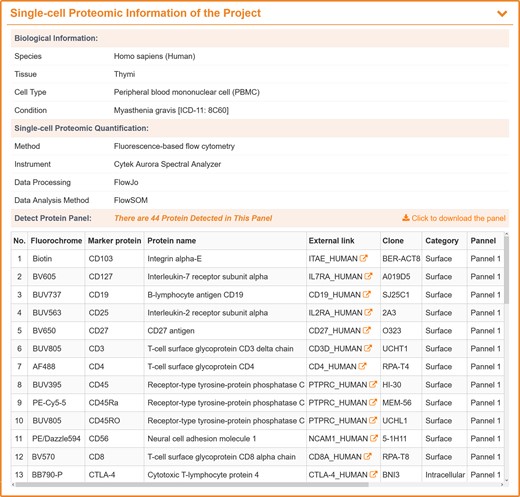Click the Fluorochrome column header

(x=56, y=241)
